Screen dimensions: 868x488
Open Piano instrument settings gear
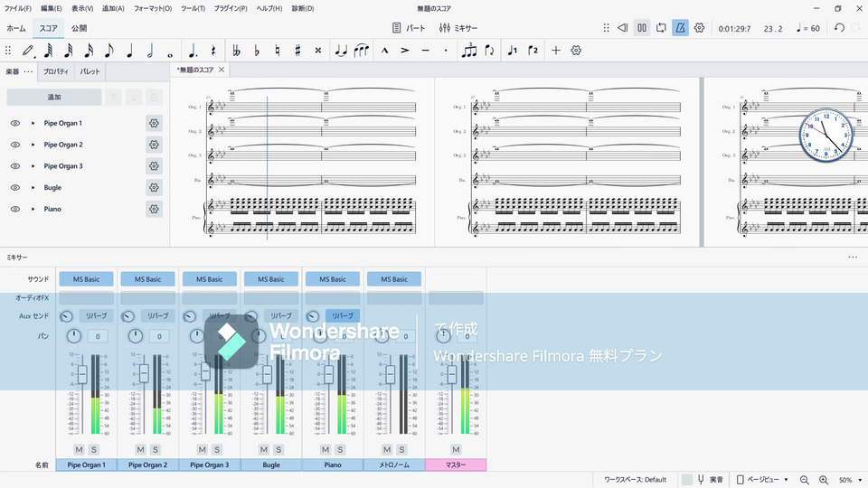(x=154, y=209)
